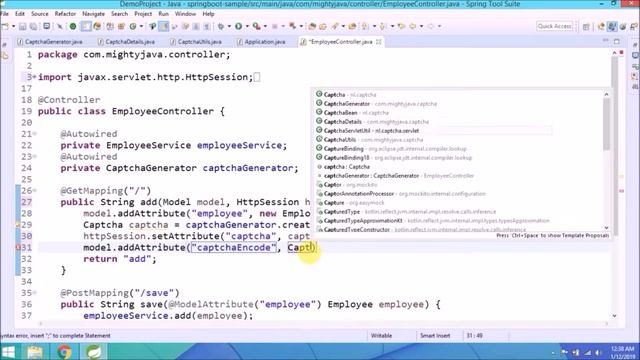Click the Writable status field

pyautogui.click(x=382, y=336)
